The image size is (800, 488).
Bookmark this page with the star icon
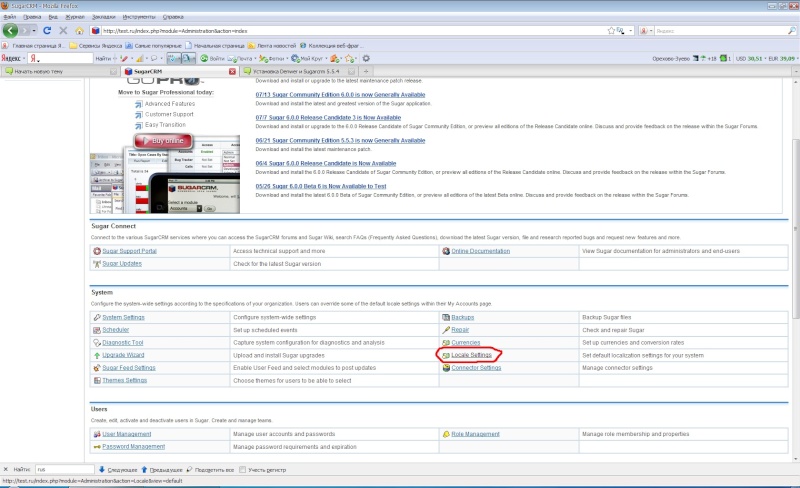(611, 31)
